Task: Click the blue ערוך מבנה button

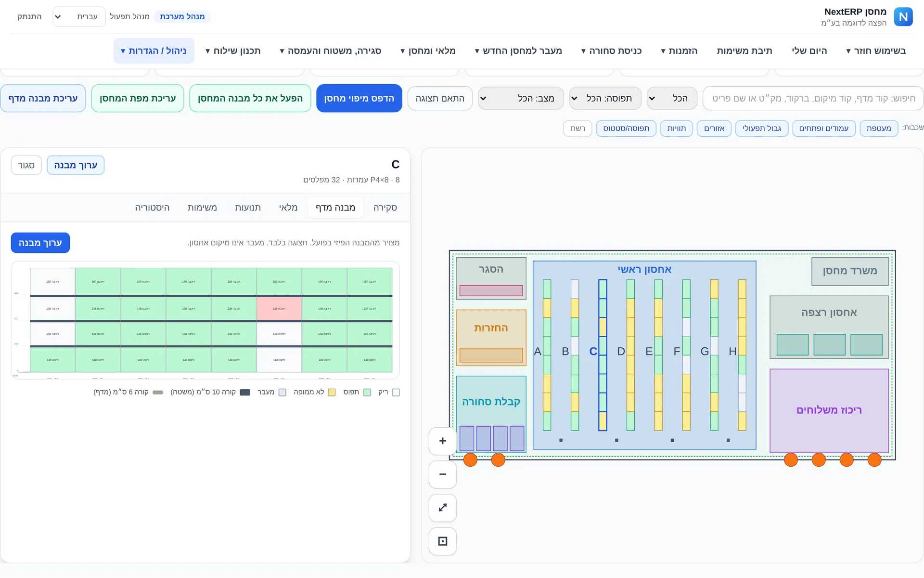Action: pyautogui.click(x=40, y=243)
